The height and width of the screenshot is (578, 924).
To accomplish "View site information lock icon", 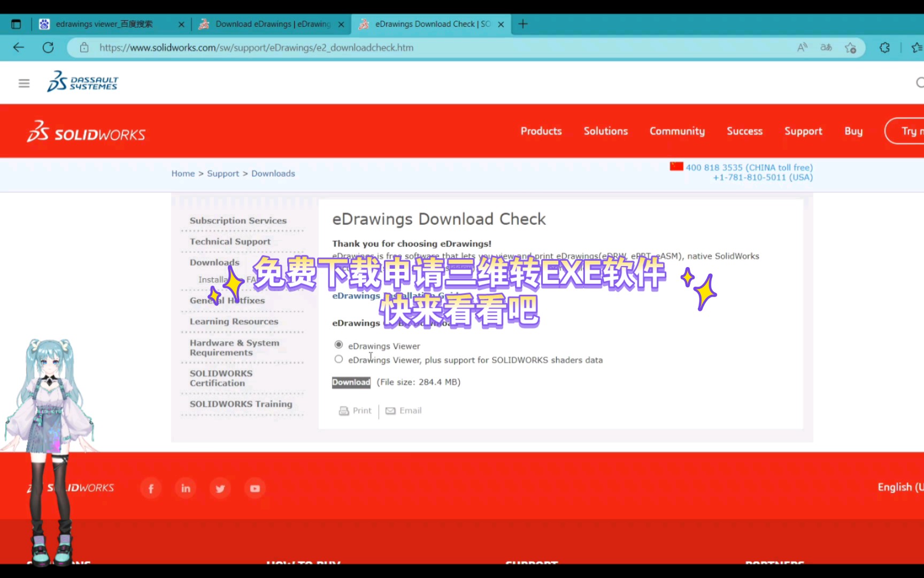I will pyautogui.click(x=84, y=48).
